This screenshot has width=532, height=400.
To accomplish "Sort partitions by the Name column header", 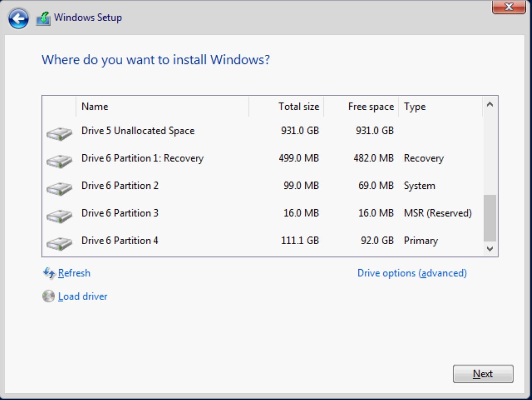I will (x=94, y=107).
